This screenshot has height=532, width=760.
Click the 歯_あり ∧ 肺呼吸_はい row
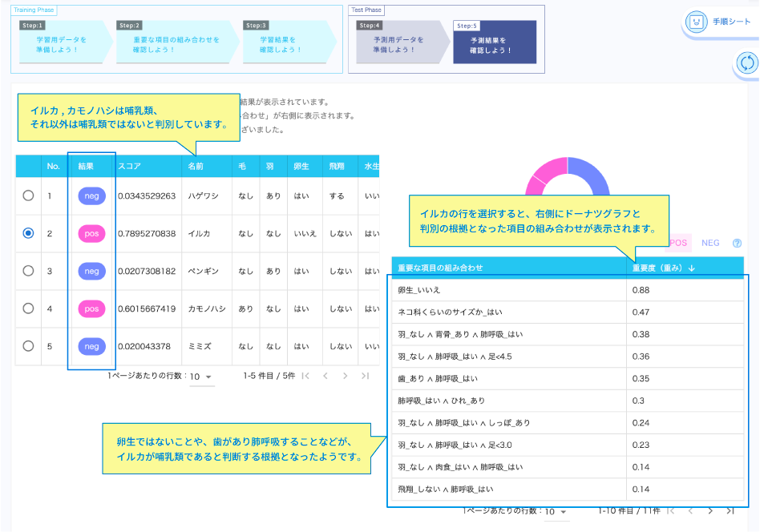point(568,378)
